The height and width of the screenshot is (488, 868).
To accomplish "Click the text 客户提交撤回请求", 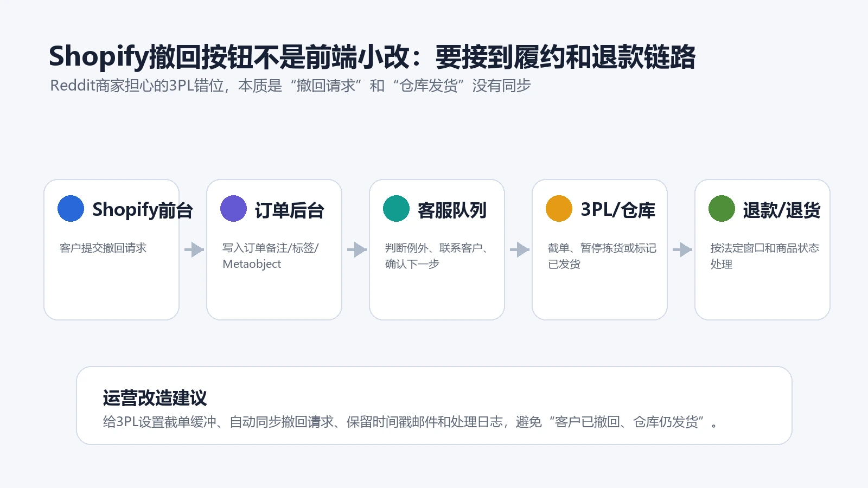I will [x=103, y=248].
